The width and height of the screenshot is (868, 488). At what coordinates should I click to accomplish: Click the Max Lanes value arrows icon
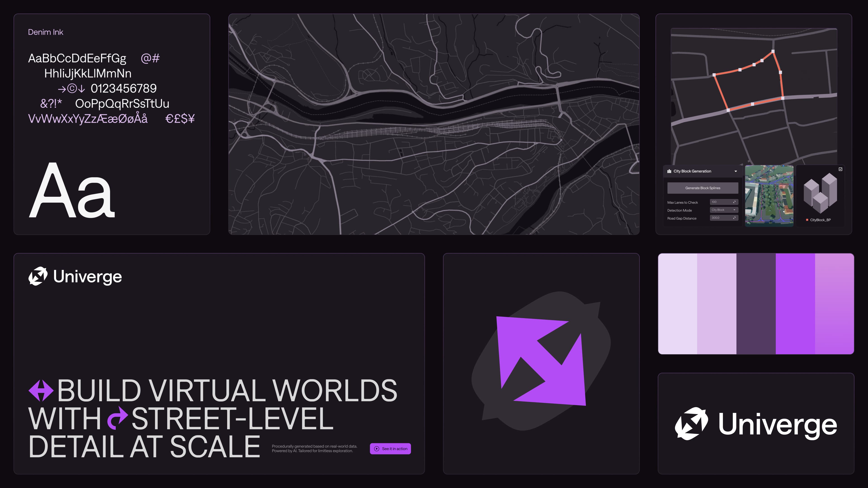[734, 202]
